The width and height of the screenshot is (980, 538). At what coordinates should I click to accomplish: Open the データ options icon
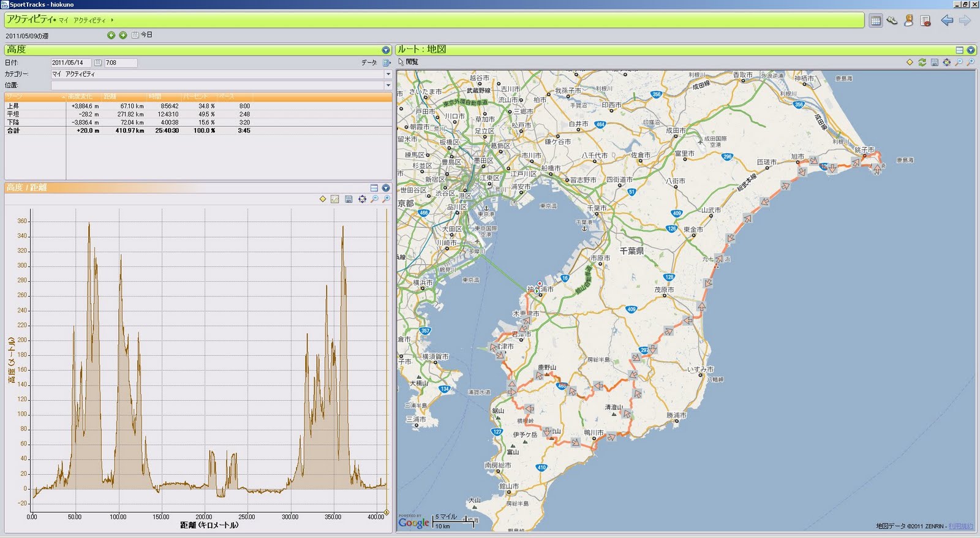(x=386, y=63)
